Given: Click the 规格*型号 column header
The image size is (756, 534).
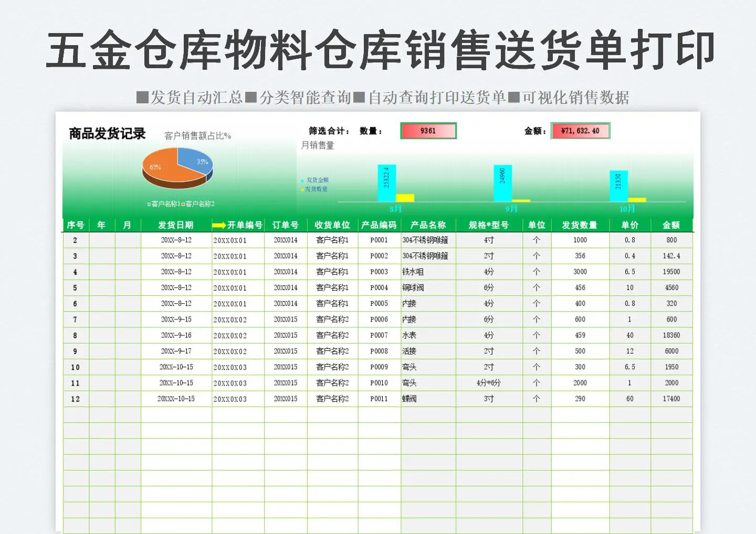Looking at the screenshot, I should [x=489, y=225].
